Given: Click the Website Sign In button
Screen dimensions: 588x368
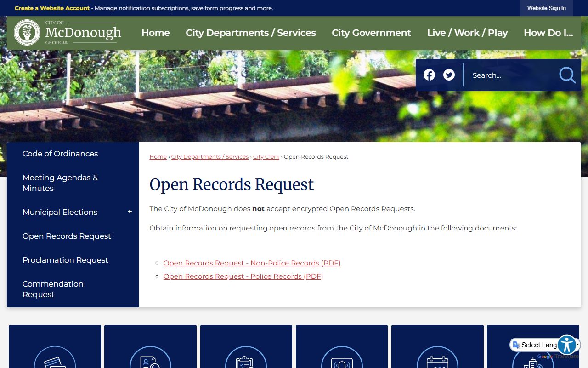Looking at the screenshot, I should tap(547, 8).
